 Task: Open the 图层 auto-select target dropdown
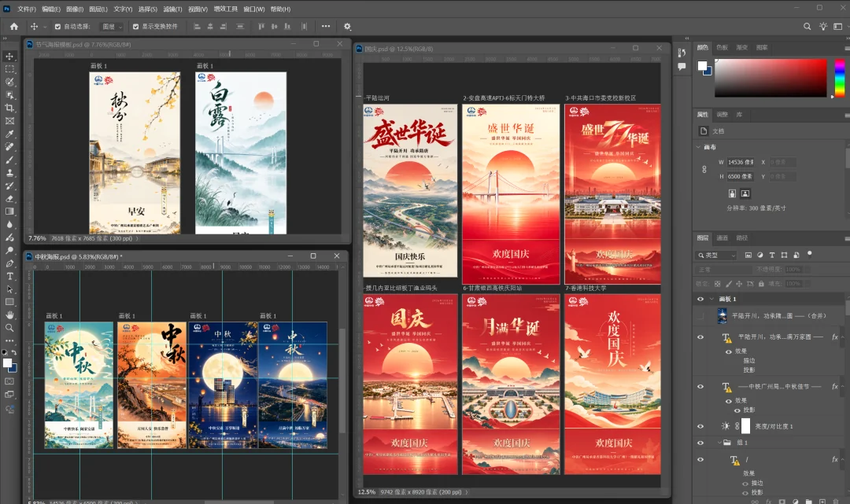(113, 26)
